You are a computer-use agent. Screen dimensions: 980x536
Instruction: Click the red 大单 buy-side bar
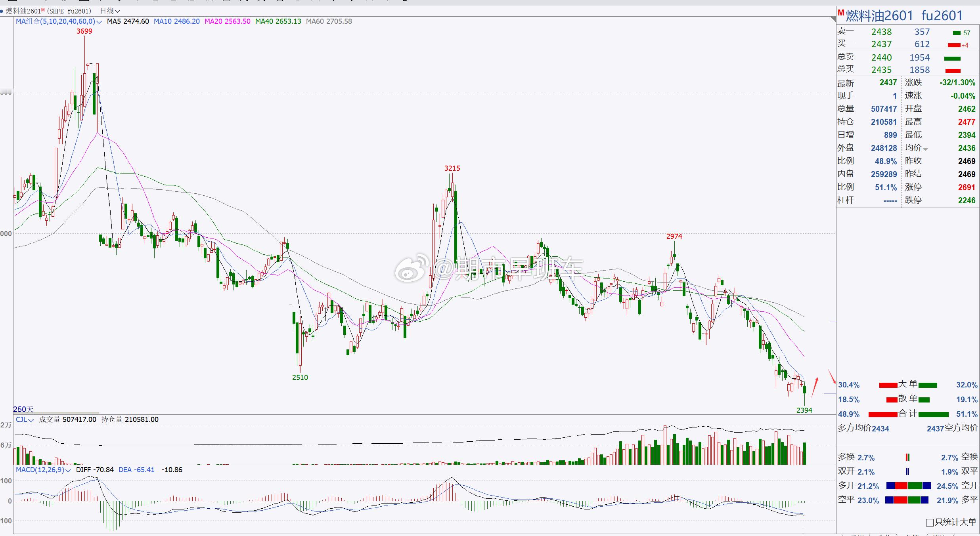[x=888, y=385]
